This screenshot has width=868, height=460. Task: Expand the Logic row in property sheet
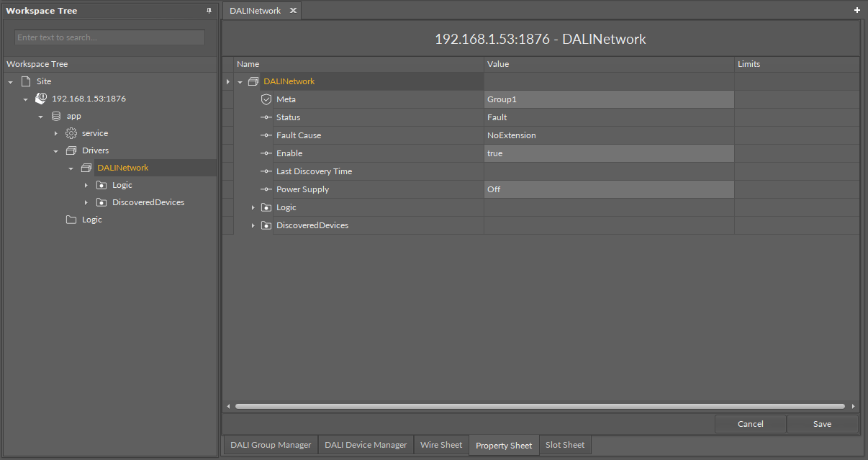coord(253,207)
